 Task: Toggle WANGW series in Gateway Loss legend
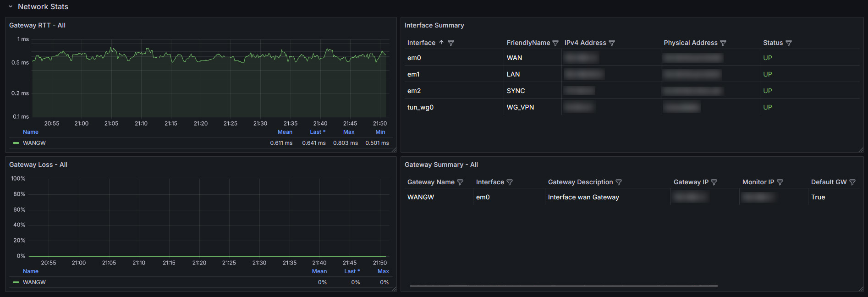tap(34, 282)
